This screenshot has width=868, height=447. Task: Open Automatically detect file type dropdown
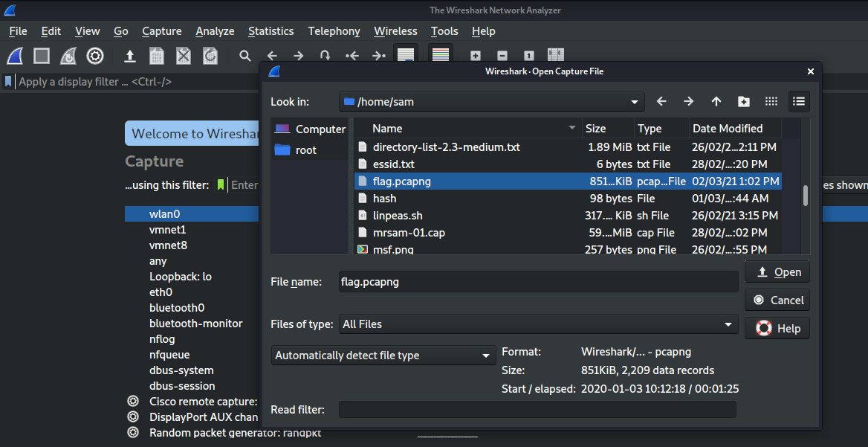486,356
